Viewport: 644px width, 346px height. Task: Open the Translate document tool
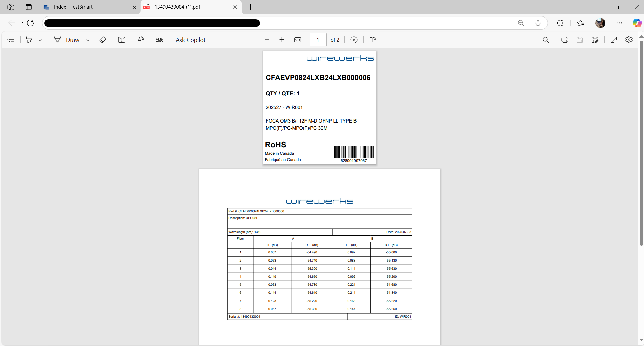click(x=159, y=40)
